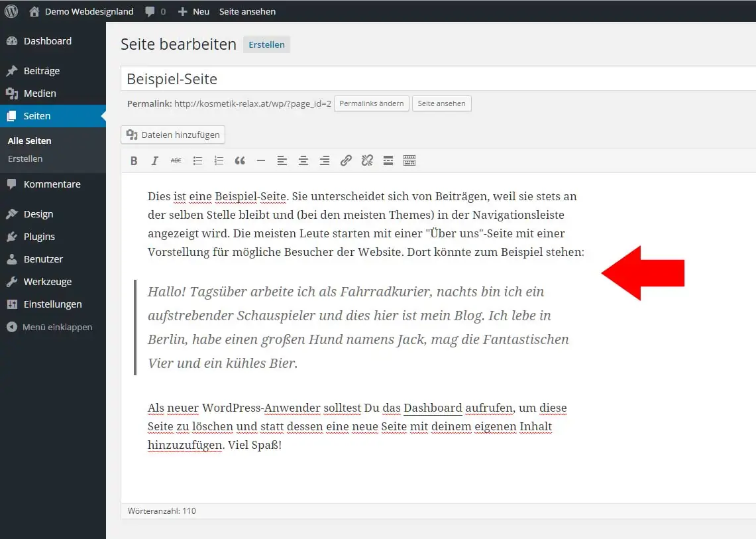Center-align the selected text
This screenshot has width=756, height=539.
pos(303,160)
